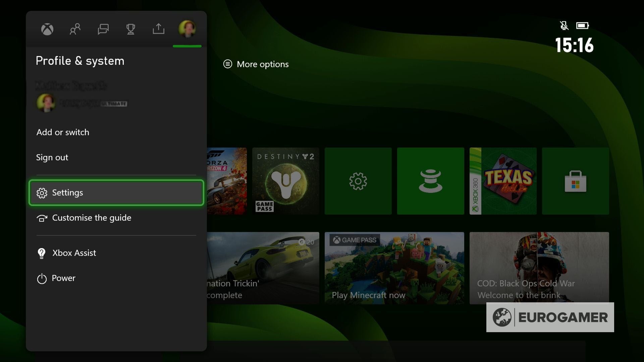Click the Power icon in the guide
The height and width of the screenshot is (362, 644).
tap(63, 278)
